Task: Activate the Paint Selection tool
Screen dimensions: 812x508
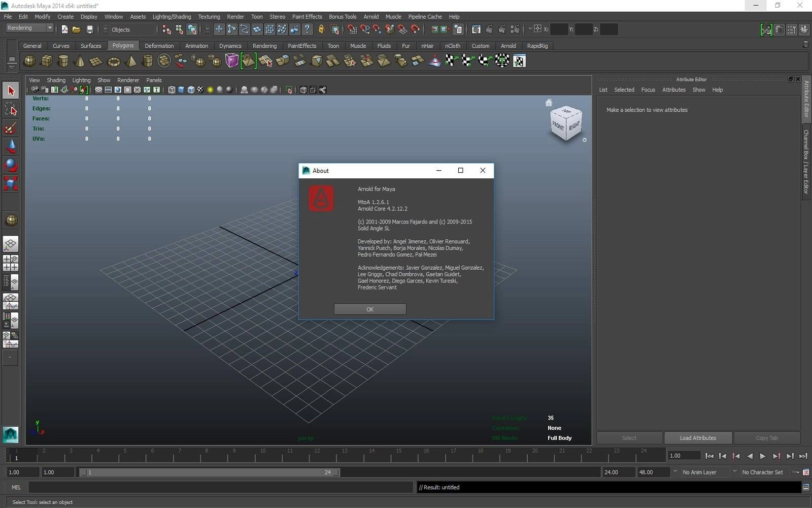Action: (11, 128)
